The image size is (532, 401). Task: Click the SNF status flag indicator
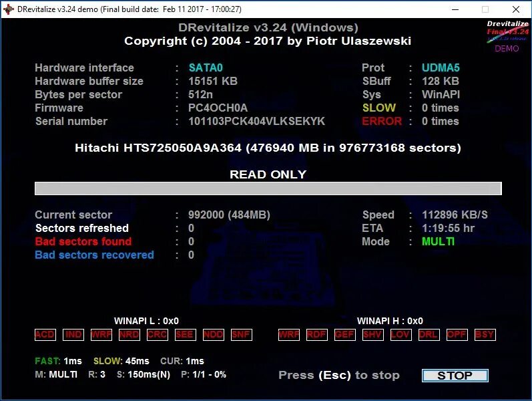click(x=241, y=335)
